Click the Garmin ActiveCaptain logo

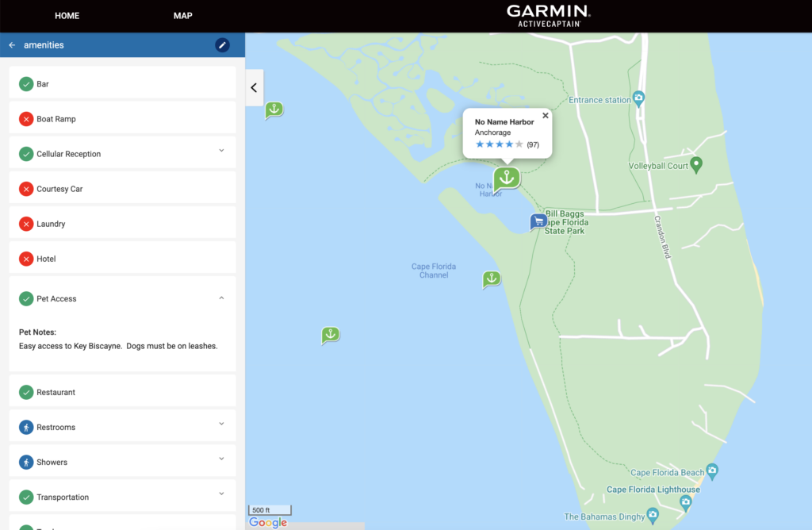(548, 16)
